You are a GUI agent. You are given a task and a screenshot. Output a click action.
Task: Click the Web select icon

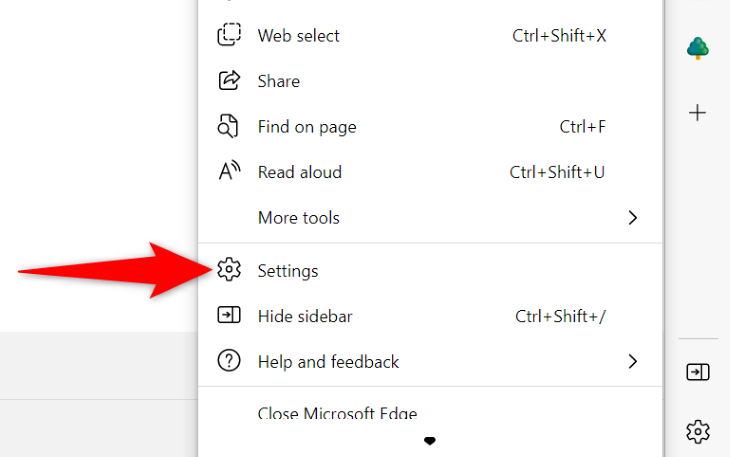tap(229, 35)
